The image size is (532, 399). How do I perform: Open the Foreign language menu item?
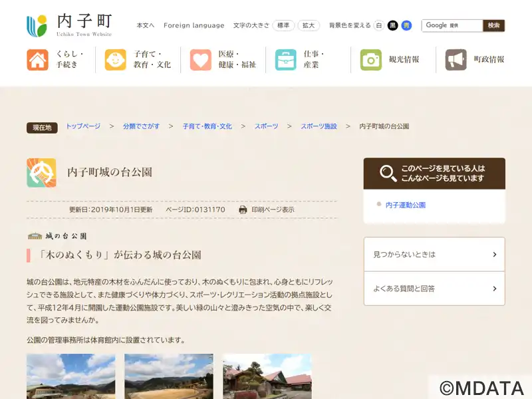tap(194, 25)
